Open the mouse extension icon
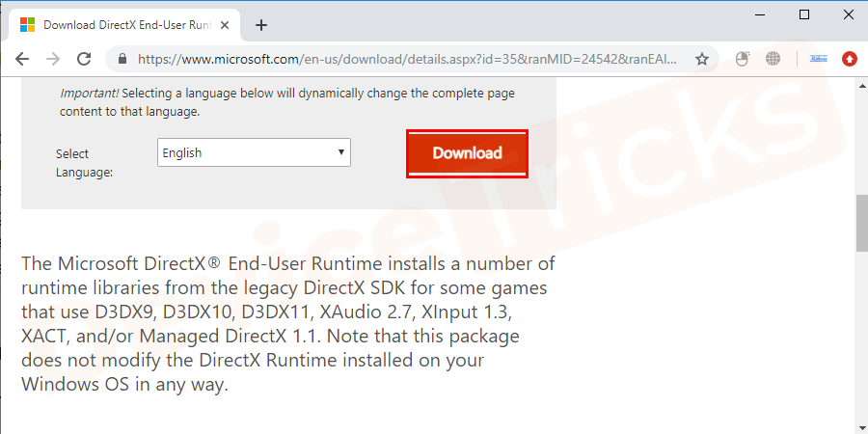This screenshot has height=434, width=868. pos(743,58)
